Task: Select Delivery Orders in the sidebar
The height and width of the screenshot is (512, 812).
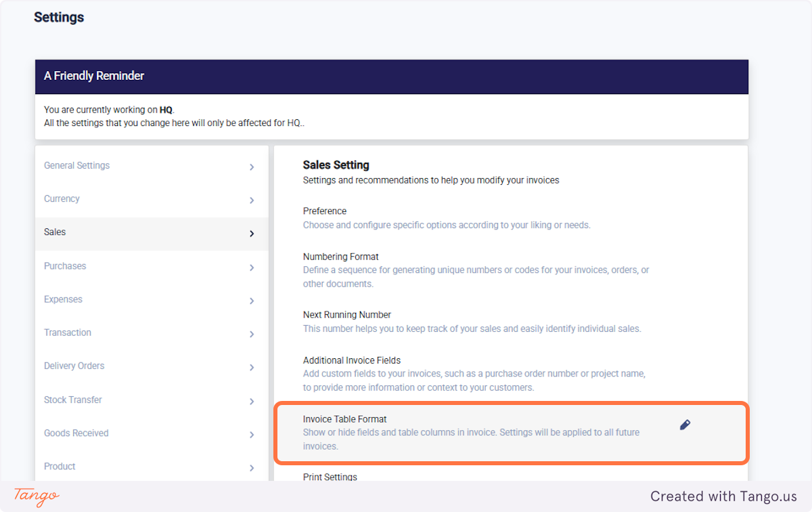Action: coord(152,366)
